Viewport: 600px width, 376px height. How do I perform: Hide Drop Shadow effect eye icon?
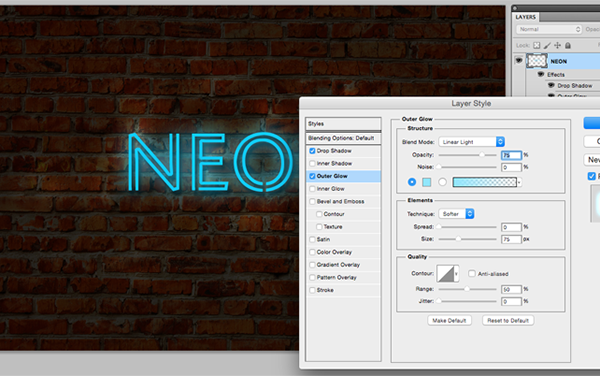[x=551, y=85]
